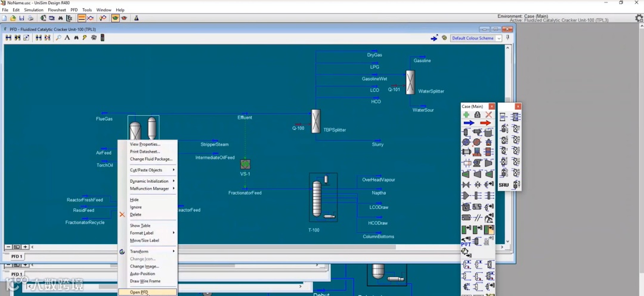Expand Malfunction Manager submenu
Screen dimensions: 644x296
147,189
